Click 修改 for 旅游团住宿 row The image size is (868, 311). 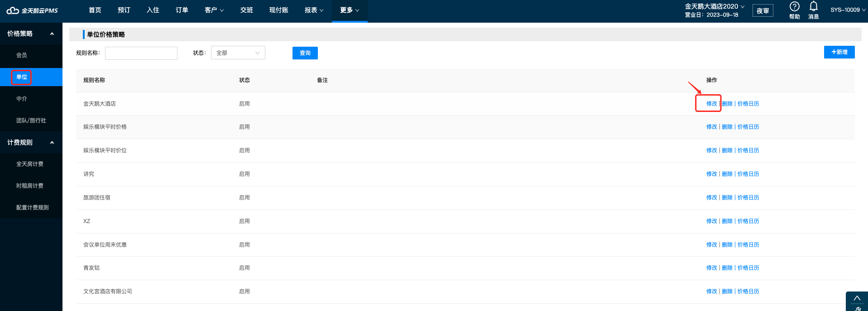(712, 198)
